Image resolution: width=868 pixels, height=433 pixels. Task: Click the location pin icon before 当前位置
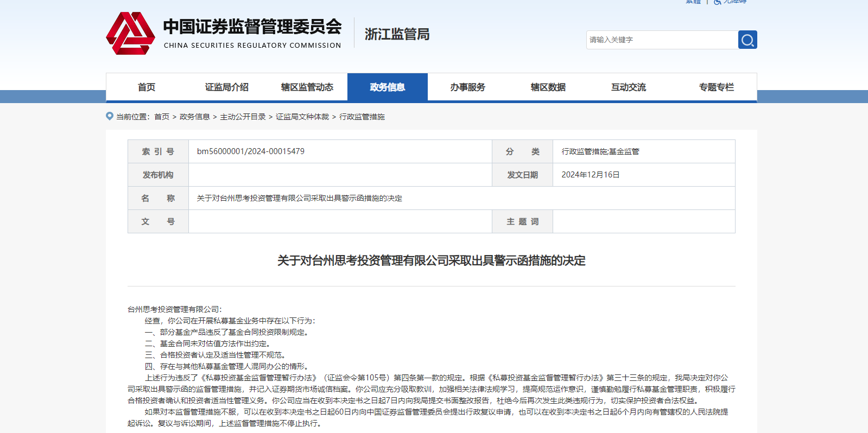[x=110, y=116]
